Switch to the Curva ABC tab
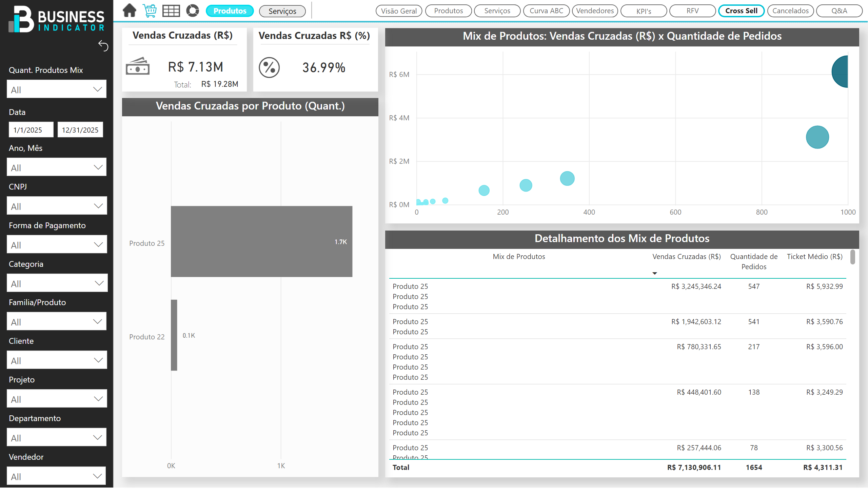Image resolution: width=868 pixels, height=495 pixels. pyautogui.click(x=546, y=11)
